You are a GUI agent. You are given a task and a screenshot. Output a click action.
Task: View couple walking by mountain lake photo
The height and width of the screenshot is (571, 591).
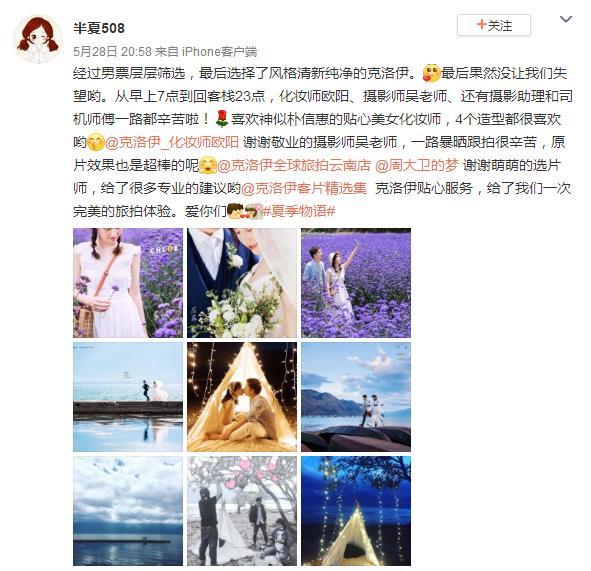(x=356, y=397)
